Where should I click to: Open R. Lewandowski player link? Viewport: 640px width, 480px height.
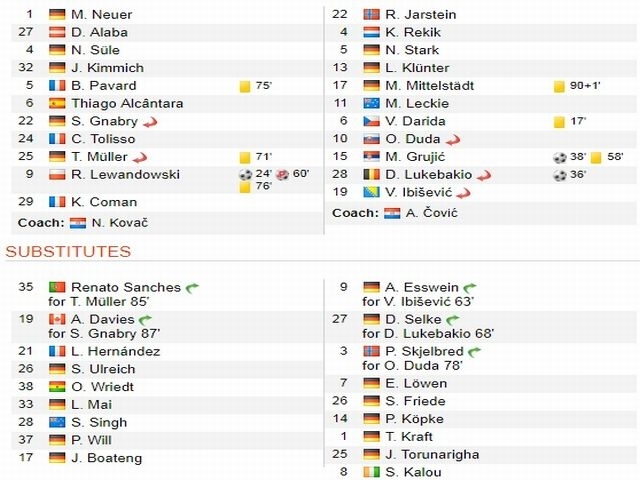(125, 175)
